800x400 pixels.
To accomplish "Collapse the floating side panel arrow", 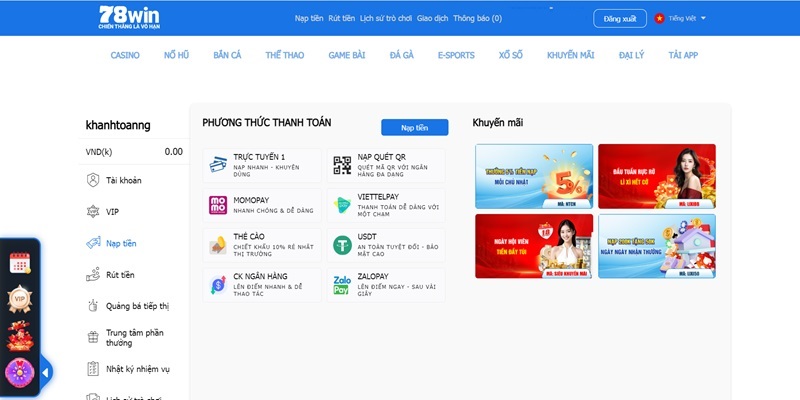I will click(45, 373).
